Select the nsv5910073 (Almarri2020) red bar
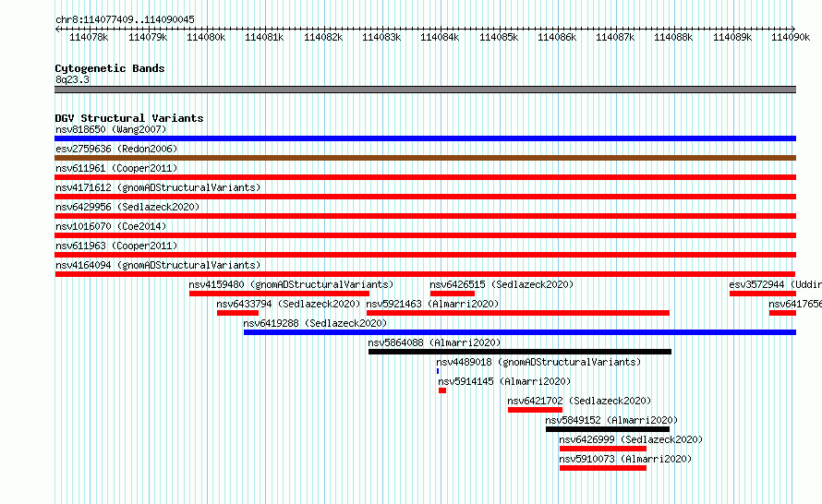 click(603, 468)
